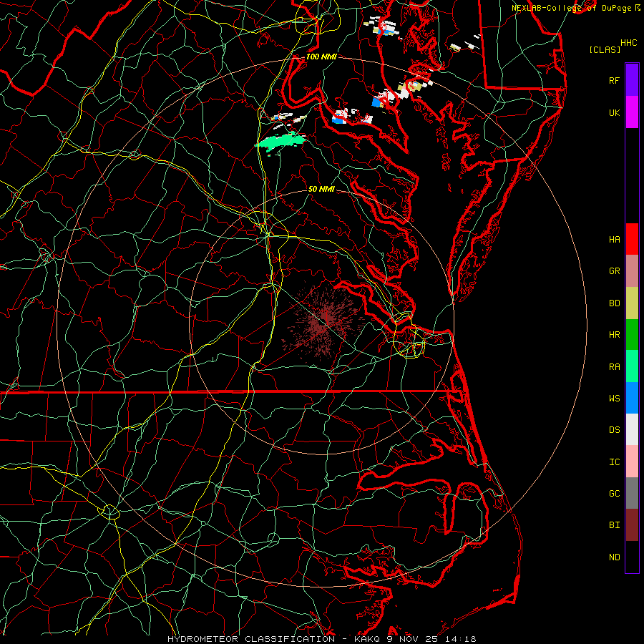Click the black ND legend swatch

(x=632, y=557)
